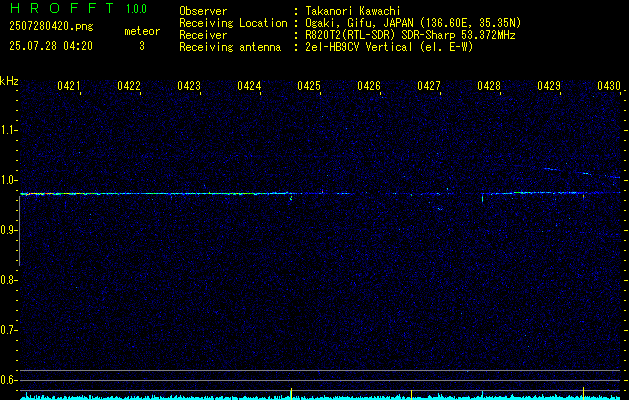Viewport: 629px width, 400px height.
Task: Click the HROFFT title text
Action: 62,8
